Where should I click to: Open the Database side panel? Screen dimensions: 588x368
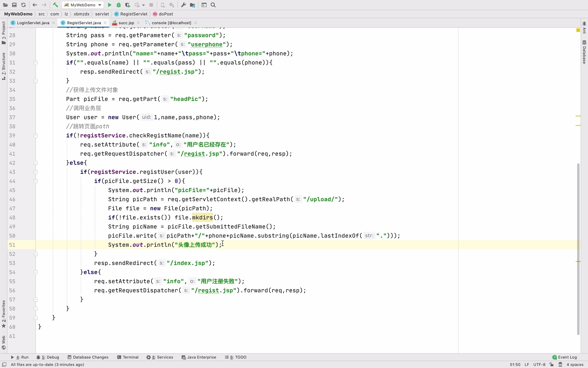click(584, 52)
